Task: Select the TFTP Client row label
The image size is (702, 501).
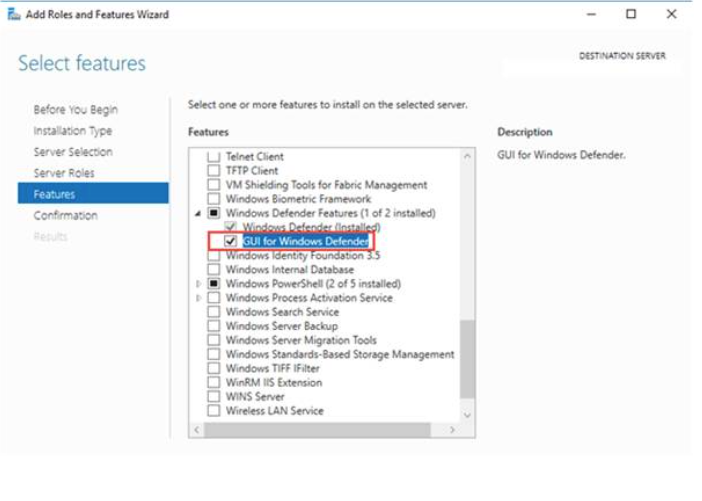Action: tap(252, 171)
